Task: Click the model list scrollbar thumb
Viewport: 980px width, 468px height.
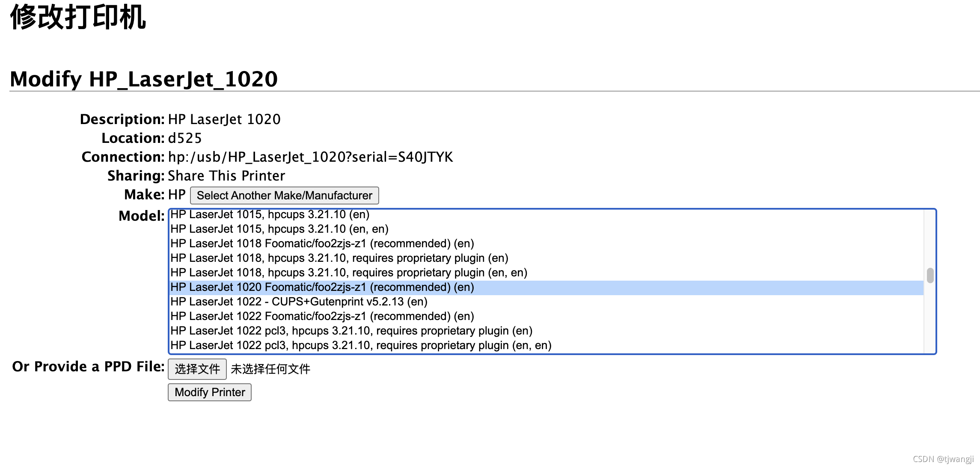Action: click(930, 275)
